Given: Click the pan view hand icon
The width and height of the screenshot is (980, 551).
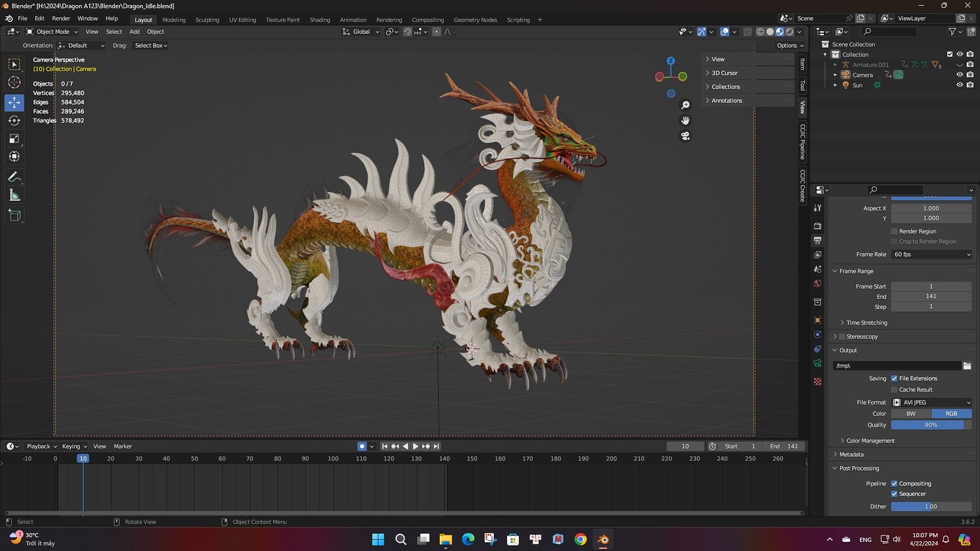Looking at the screenshot, I should tap(685, 120).
